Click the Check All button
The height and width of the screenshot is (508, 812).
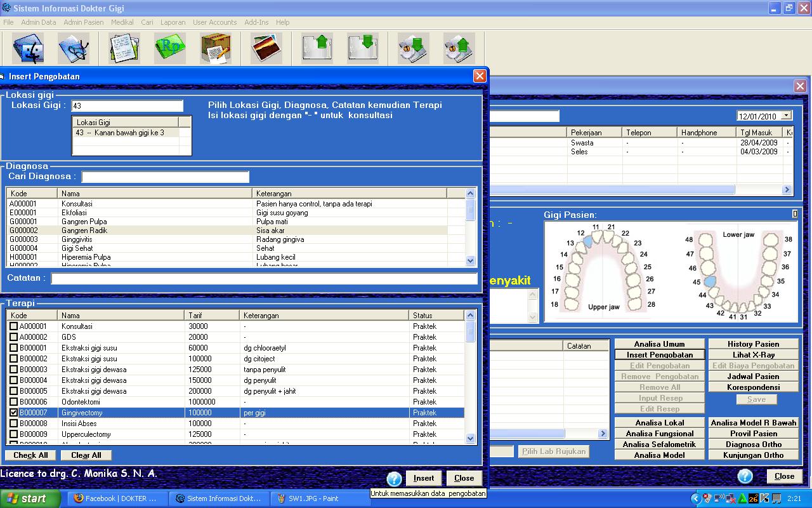pyautogui.click(x=30, y=455)
